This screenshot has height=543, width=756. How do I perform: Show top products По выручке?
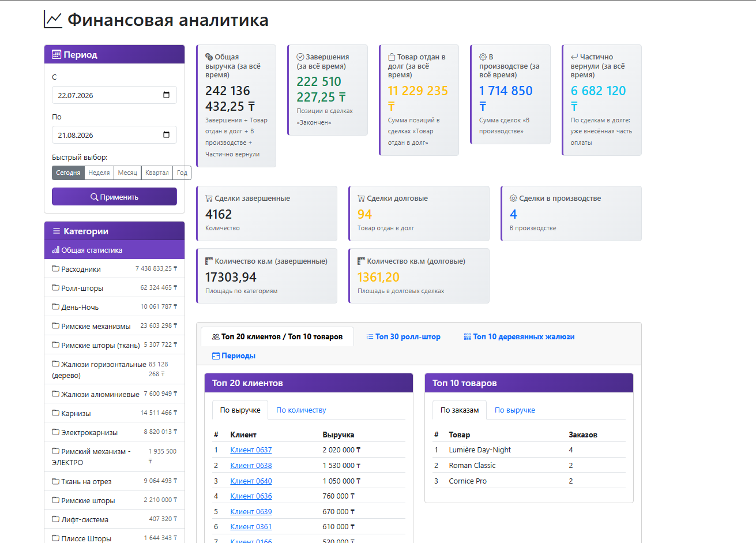tap(515, 410)
